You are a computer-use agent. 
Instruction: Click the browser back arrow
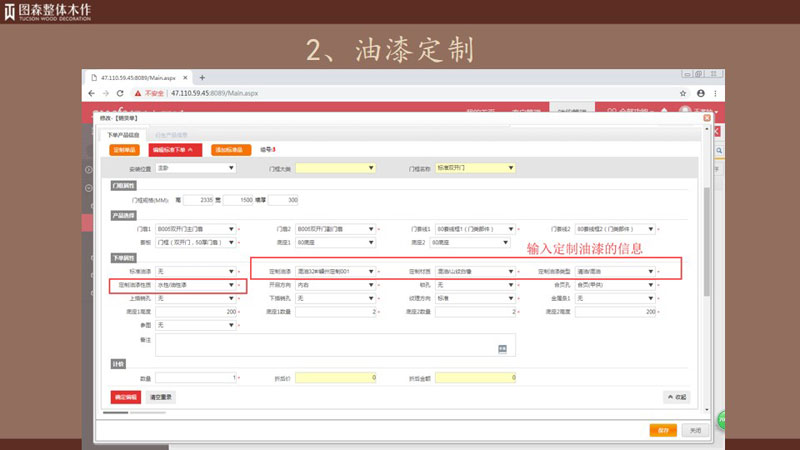(92, 93)
